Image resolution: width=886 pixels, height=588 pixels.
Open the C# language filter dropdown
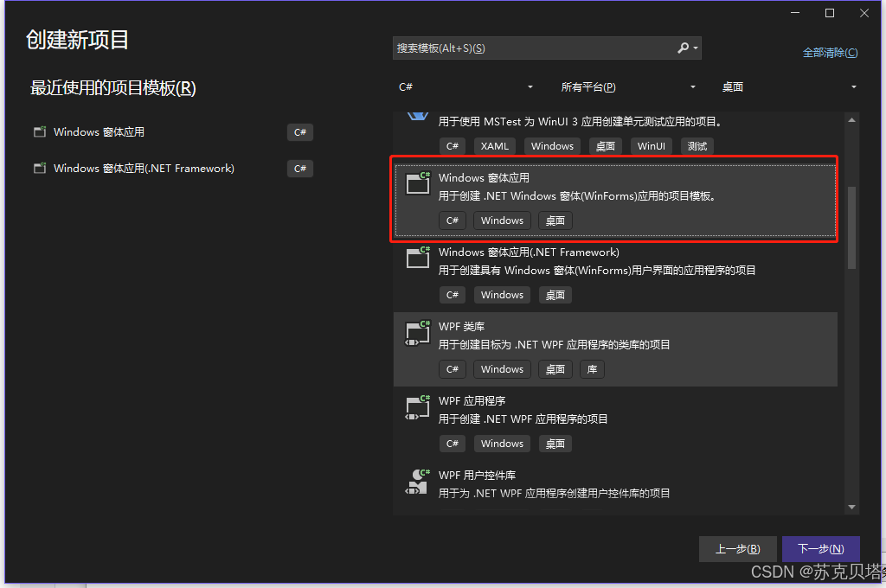pos(465,87)
